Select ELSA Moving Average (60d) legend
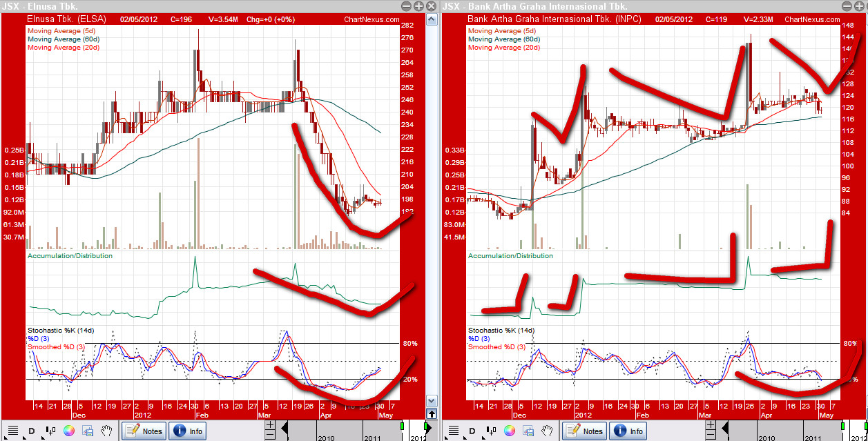Screen dimensions: 868x441 point(62,39)
